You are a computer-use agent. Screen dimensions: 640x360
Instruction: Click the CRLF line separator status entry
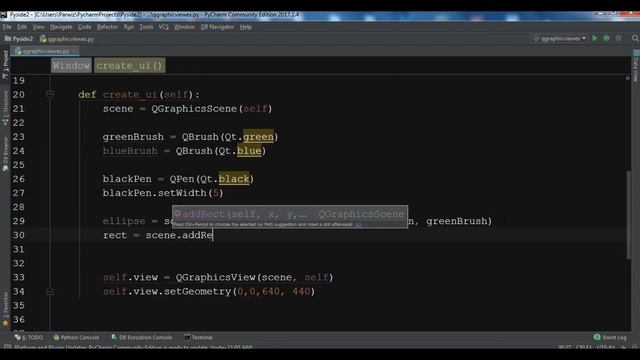click(584, 347)
